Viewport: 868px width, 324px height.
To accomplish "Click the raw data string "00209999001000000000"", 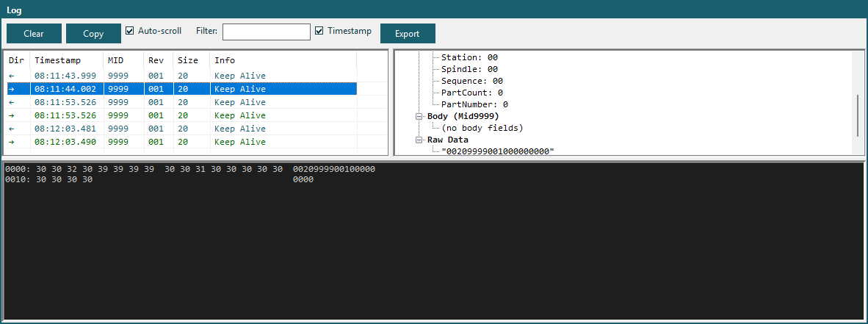I will click(498, 151).
